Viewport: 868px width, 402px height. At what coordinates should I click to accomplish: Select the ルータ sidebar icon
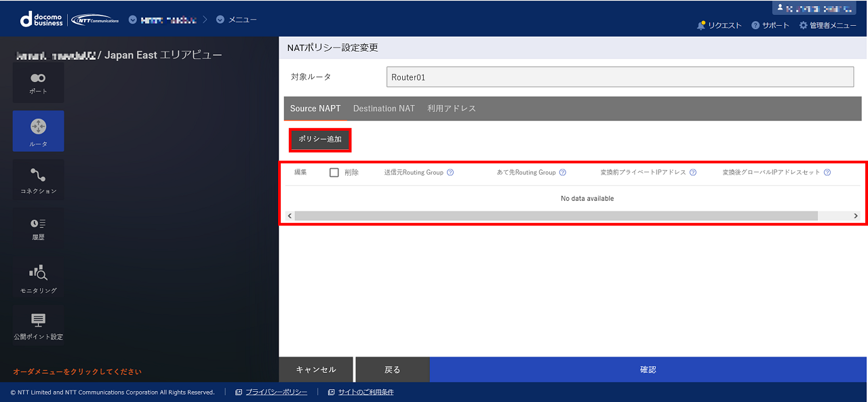coord(38,131)
